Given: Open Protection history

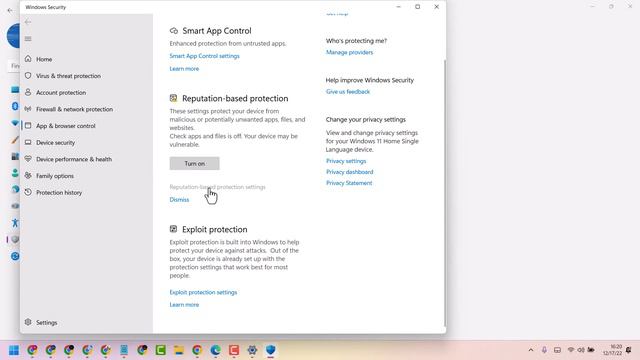Looking at the screenshot, I should (59, 193).
